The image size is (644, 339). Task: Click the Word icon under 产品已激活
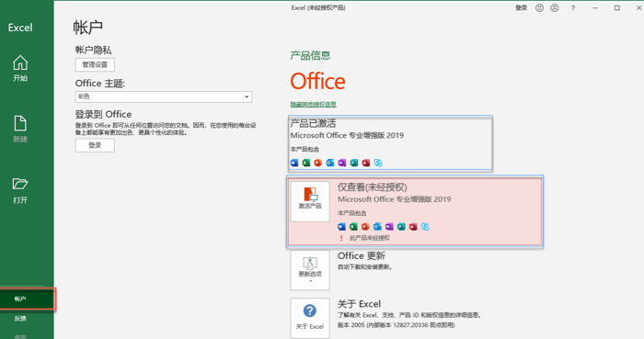tap(294, 163)
